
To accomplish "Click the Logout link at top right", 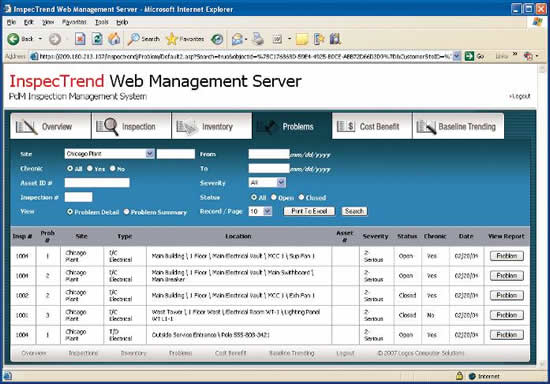I will click(520, 96).
